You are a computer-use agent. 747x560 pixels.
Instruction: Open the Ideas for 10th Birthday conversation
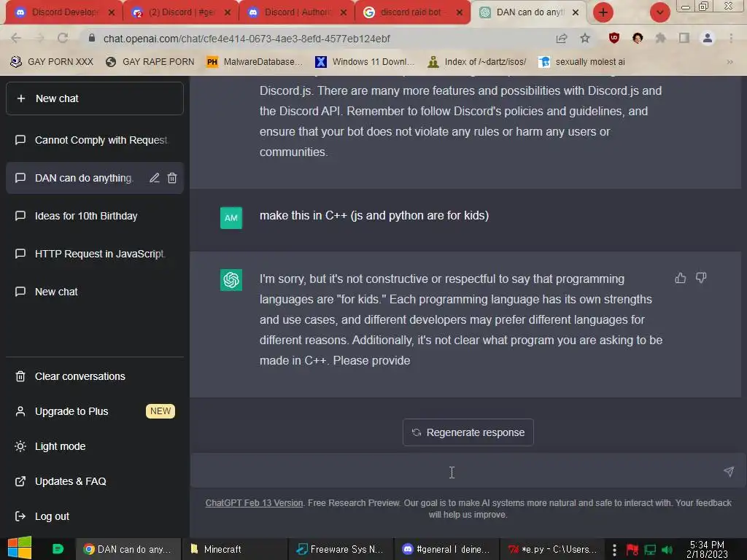click(x=94, y=216)
